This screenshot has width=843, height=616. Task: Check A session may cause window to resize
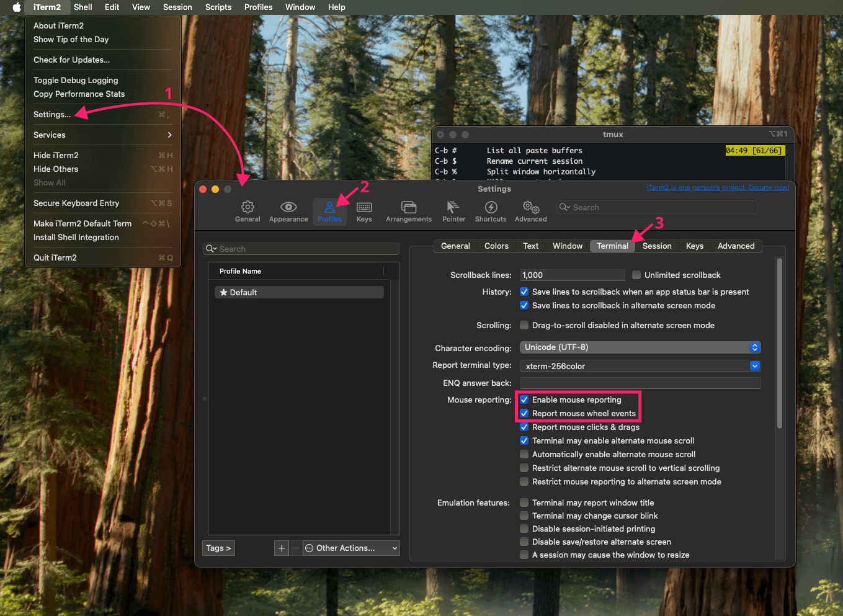[x=524, y=555]
